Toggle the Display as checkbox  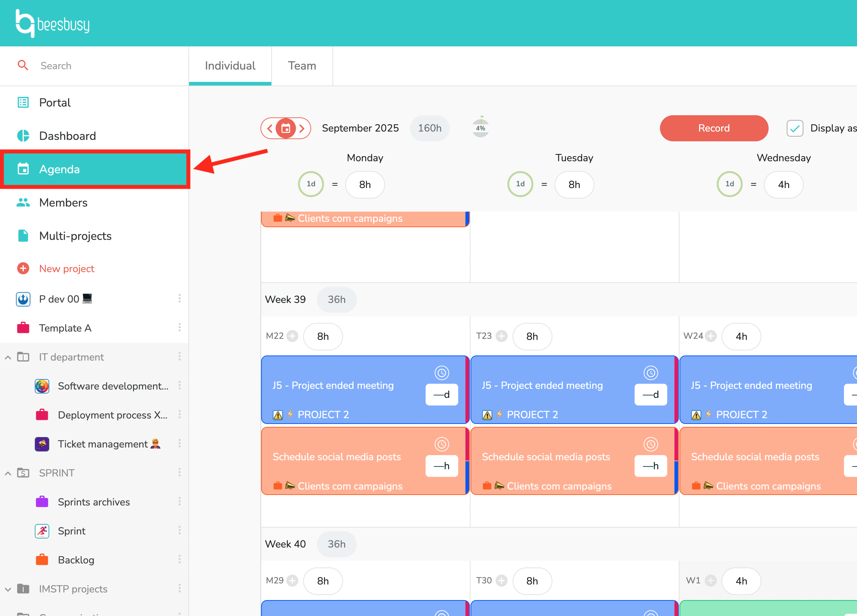pyautogui.click(x=795, y=128)
